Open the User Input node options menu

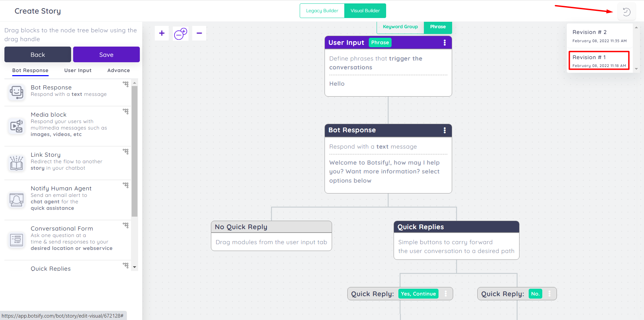444,43
